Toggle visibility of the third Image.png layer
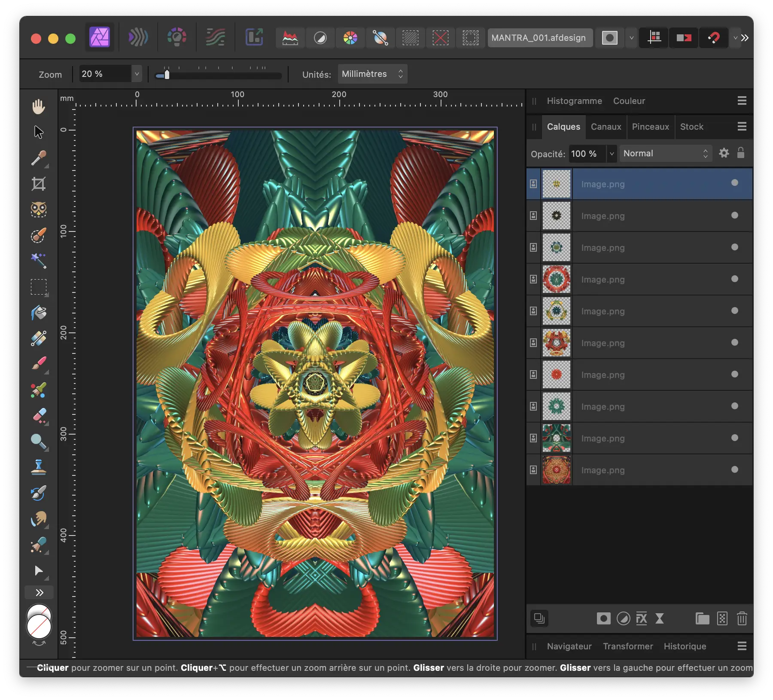Image resolution: width=773 pixels, height=700 pixels. [735, 247]
